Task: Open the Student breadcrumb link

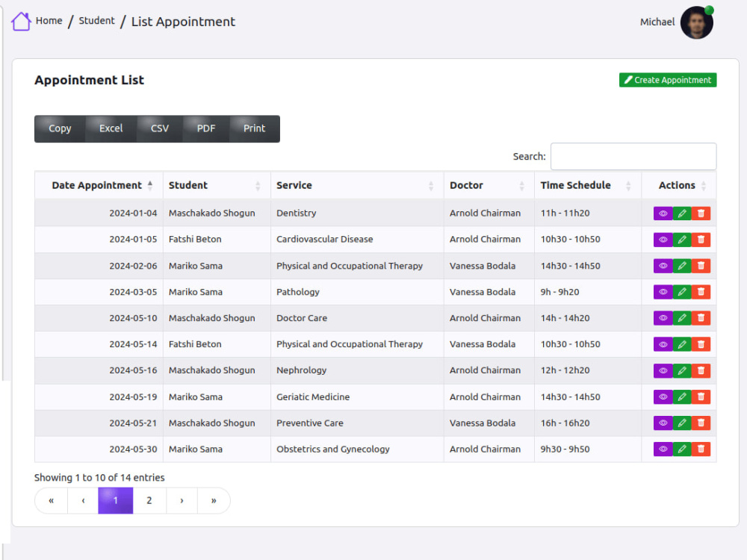Action: click(96, 20)
